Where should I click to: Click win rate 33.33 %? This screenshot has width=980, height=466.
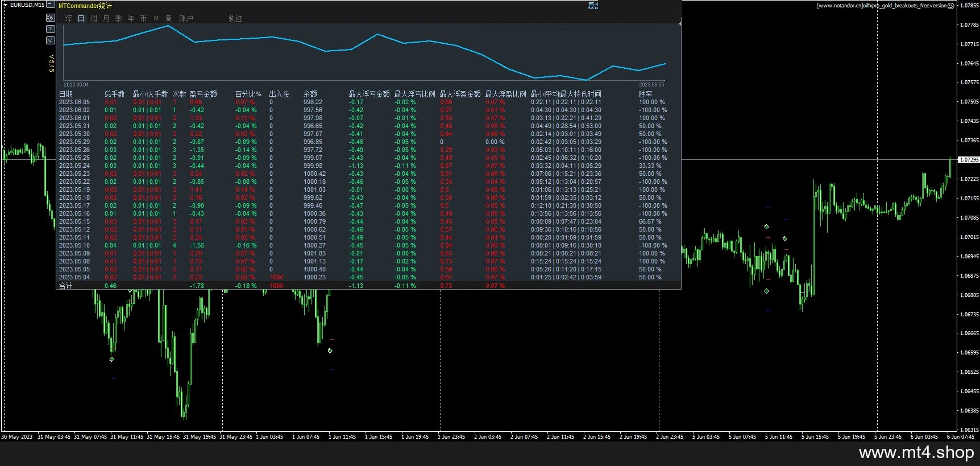(x=650, y=166)
